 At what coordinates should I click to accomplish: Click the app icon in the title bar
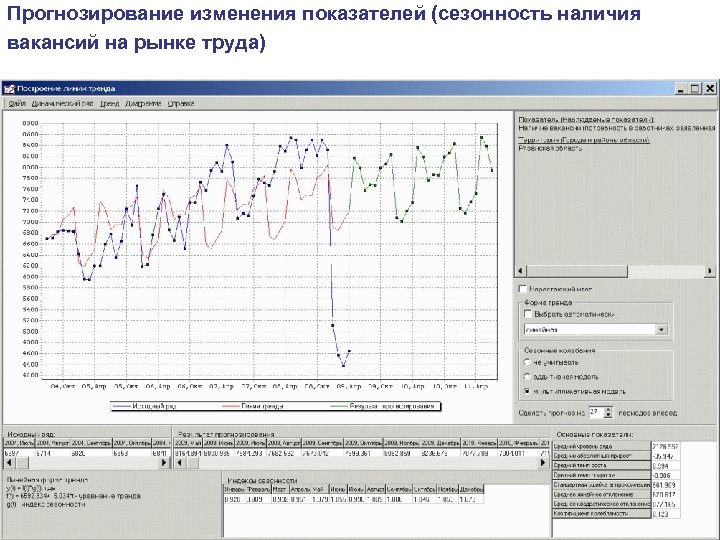(9, 89)
